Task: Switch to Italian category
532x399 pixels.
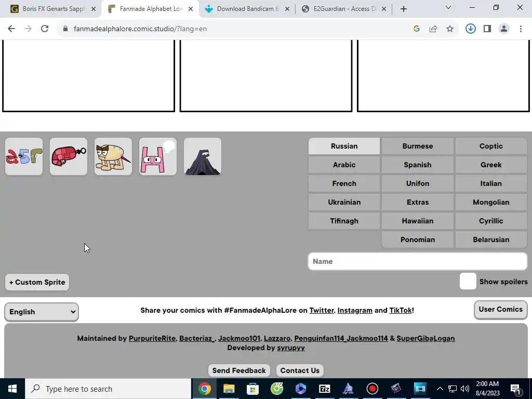Action: point(491,183)
